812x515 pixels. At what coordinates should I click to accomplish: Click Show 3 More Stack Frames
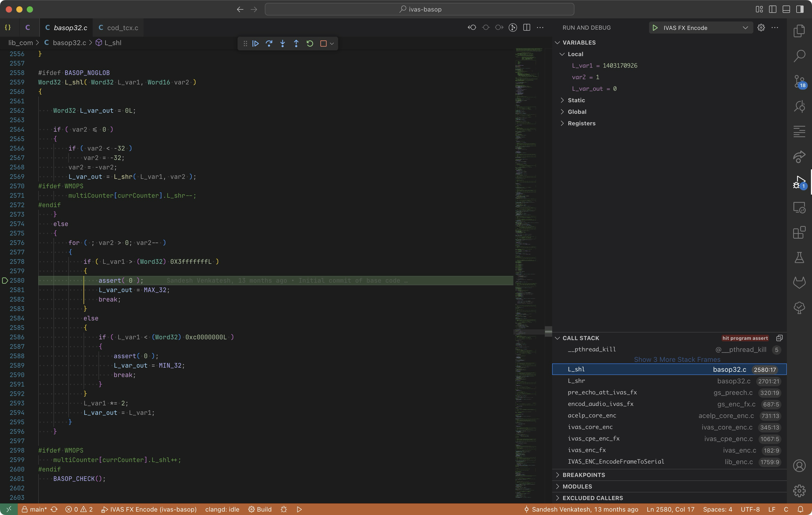coord(677,360)
